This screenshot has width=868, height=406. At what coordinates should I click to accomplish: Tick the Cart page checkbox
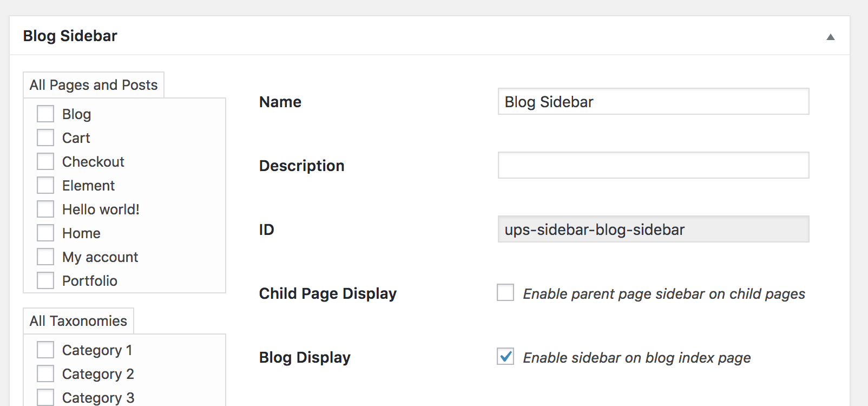click(45, 138)
